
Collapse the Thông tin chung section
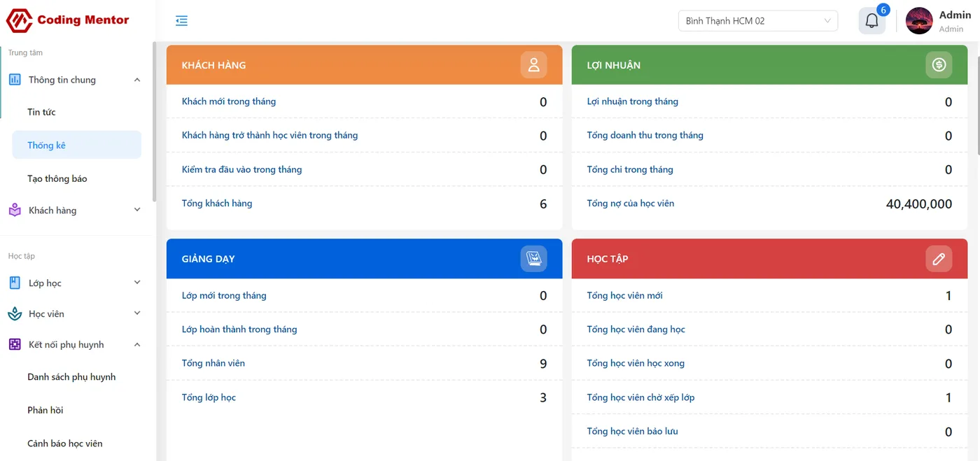pos(137,80)
